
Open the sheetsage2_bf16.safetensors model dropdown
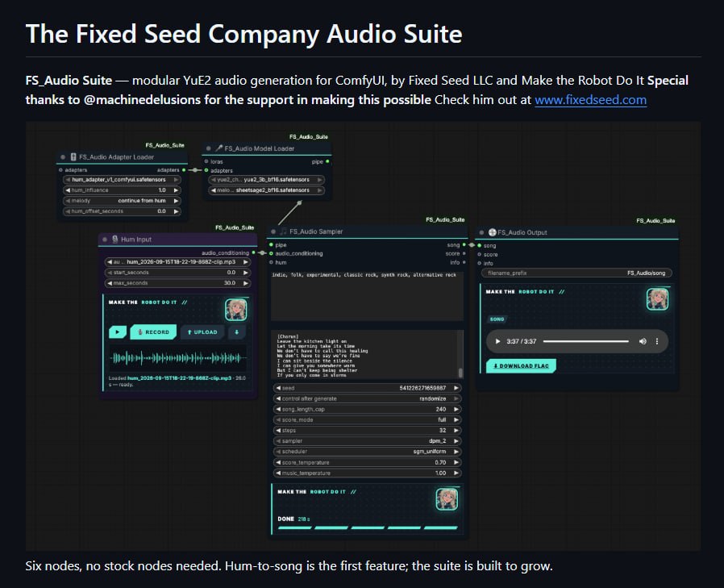tap(266, 190)
